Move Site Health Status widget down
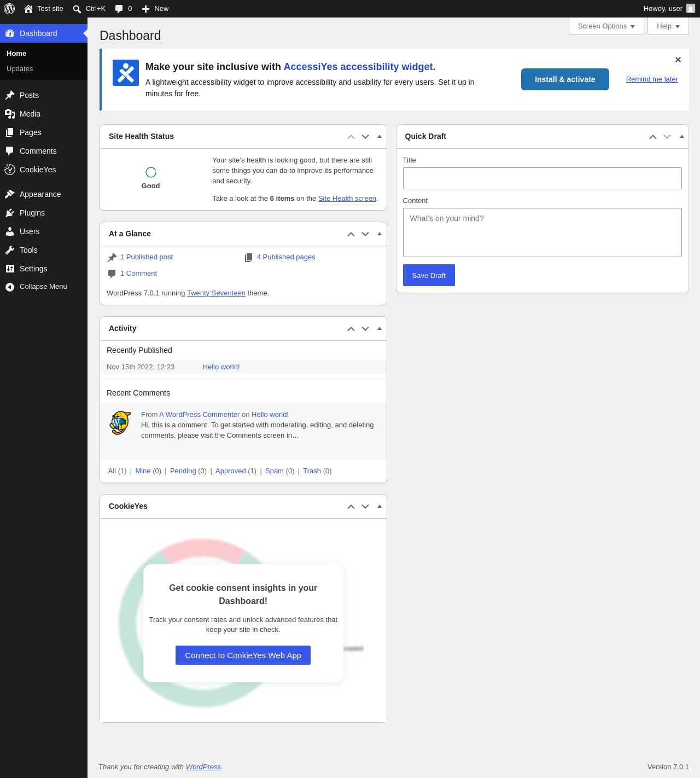Viewport: 700px width, 778px height. 365,137
